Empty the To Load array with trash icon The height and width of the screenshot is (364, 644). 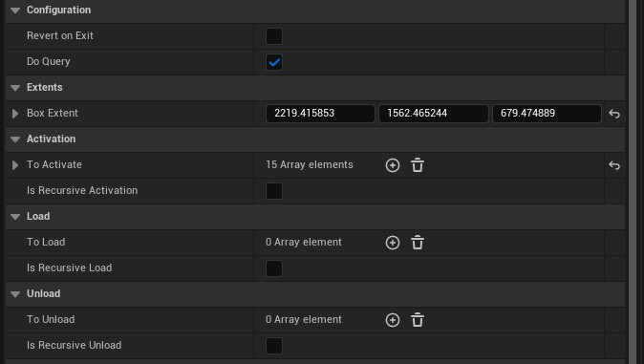point(418,243)
